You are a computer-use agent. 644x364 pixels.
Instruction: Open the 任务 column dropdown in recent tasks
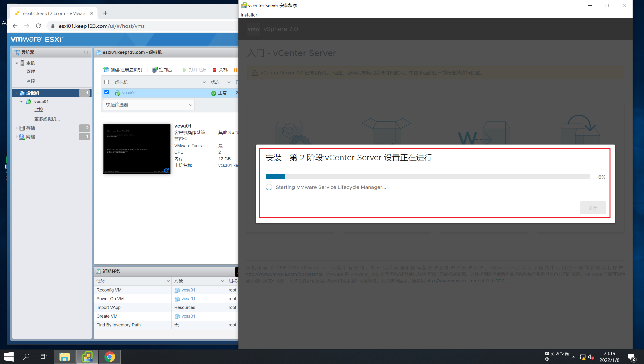[x=168, y=281]
